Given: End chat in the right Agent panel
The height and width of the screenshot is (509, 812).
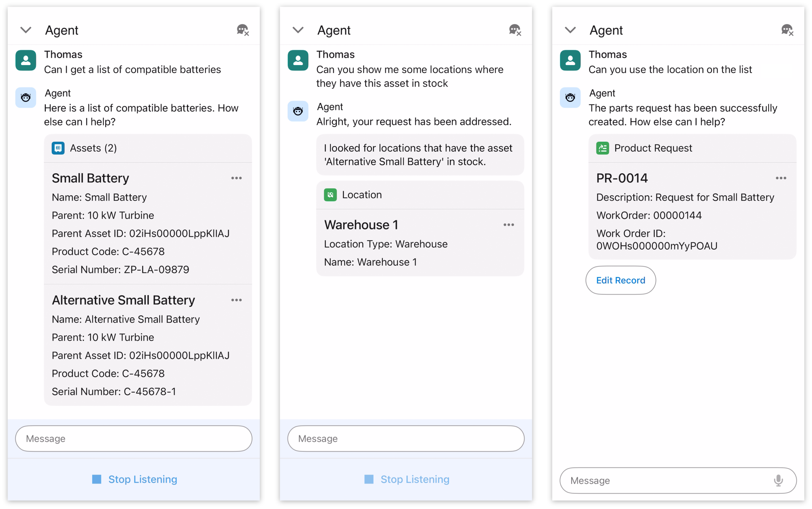Looking at the screenshot, I should (x=787, y=30).
